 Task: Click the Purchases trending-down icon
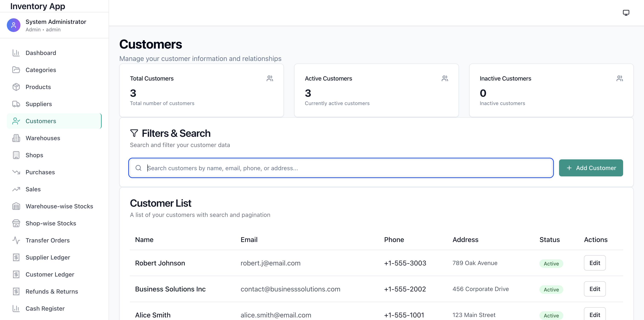pos(16,172)
